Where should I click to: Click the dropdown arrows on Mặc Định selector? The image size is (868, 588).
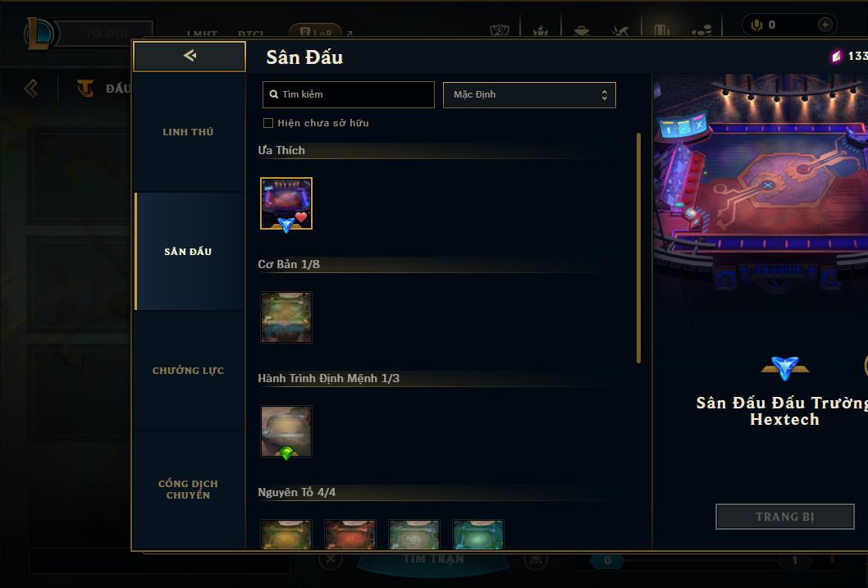tap(605, 94)
